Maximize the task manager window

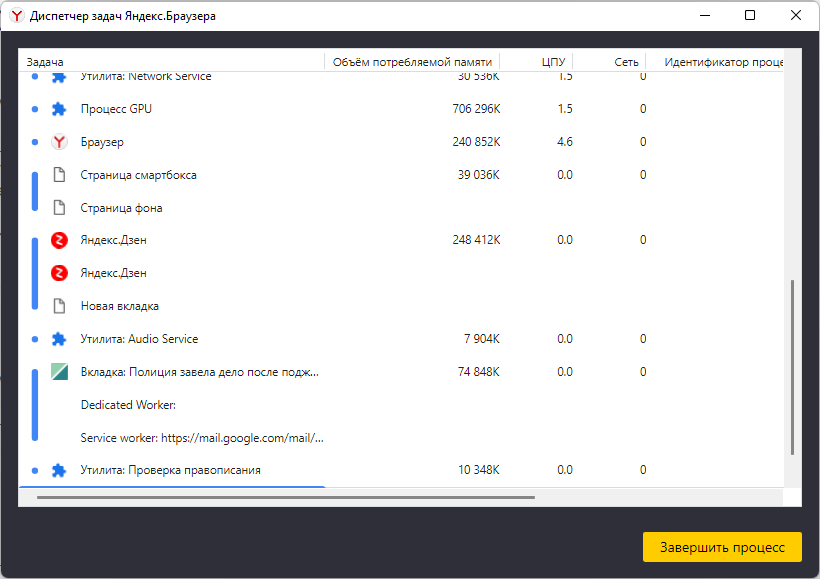750,16
